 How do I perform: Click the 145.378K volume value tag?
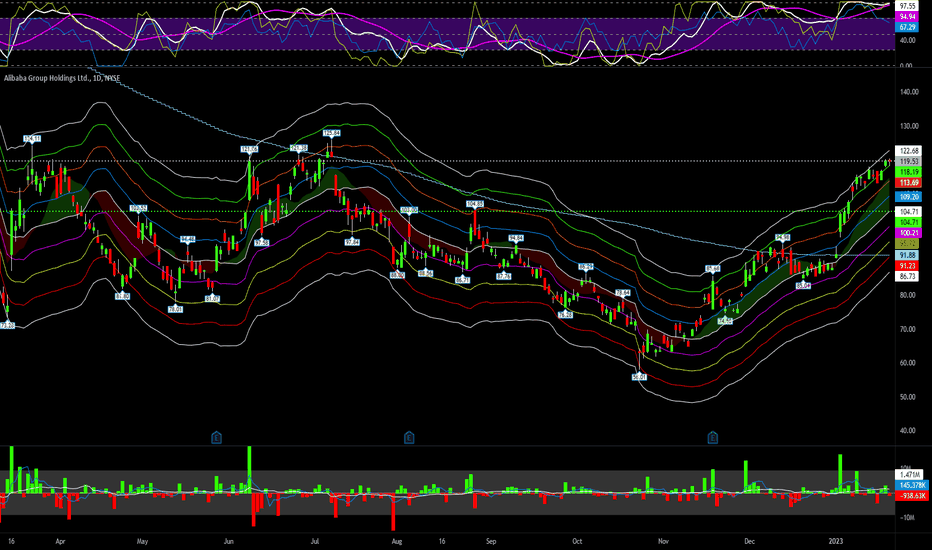pyautogui.click(x=911, y=485)
